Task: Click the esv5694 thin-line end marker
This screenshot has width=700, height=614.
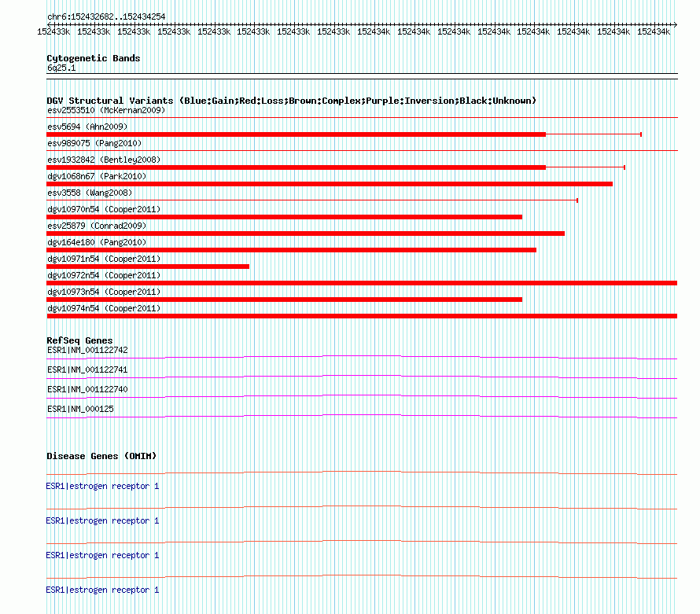Action: click(641, 134)
